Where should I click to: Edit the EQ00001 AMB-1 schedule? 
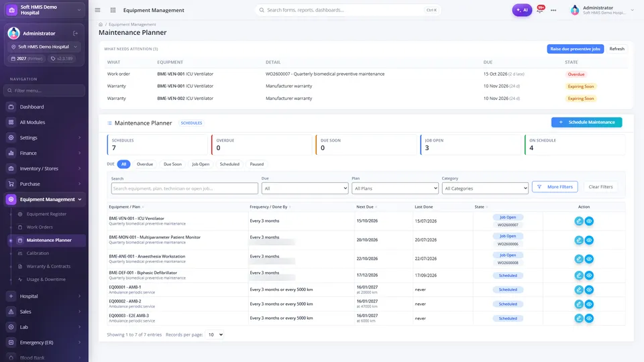tap(579, 290)
